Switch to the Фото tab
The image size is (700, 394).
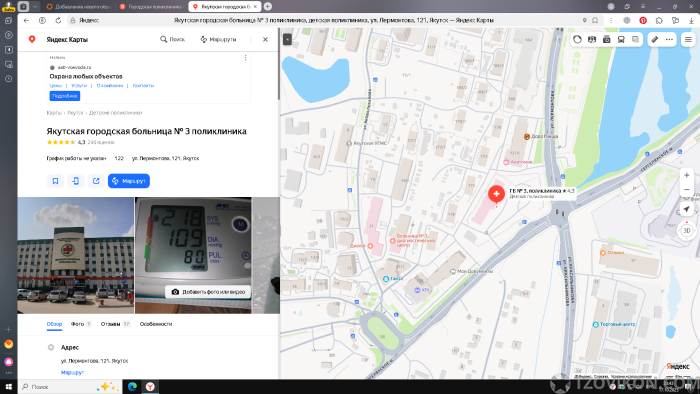81,324
